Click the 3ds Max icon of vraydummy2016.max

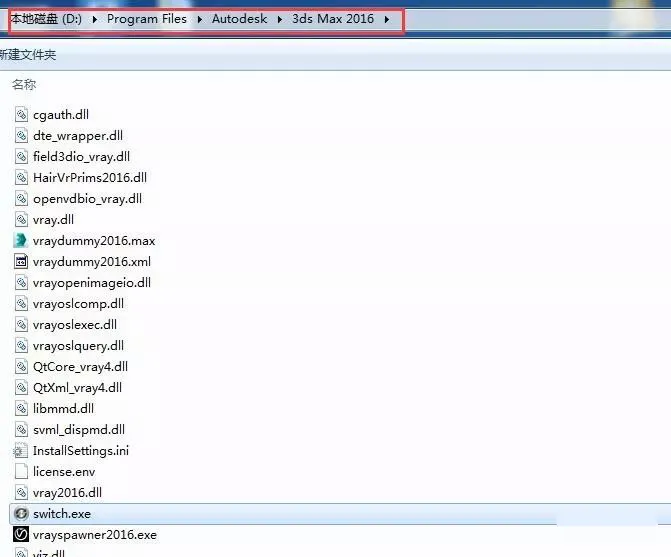pyautogui.click(x=21, y=240)
